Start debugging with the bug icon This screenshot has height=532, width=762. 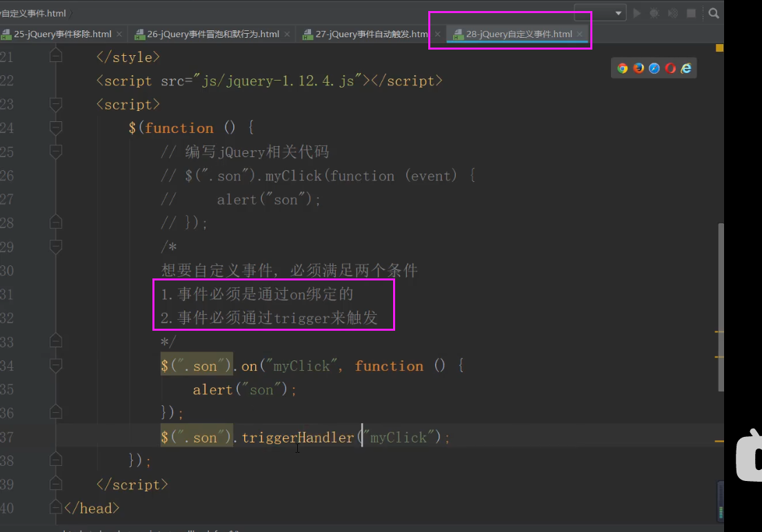654,13
